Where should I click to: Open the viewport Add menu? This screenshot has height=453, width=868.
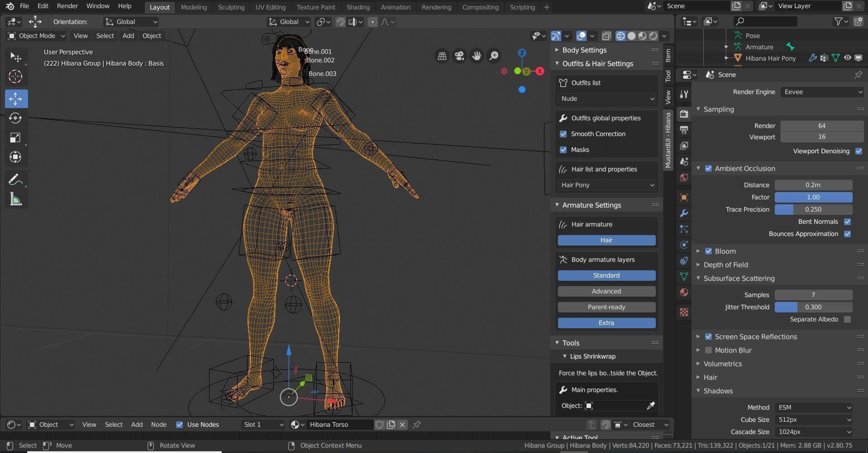[128, 36]
